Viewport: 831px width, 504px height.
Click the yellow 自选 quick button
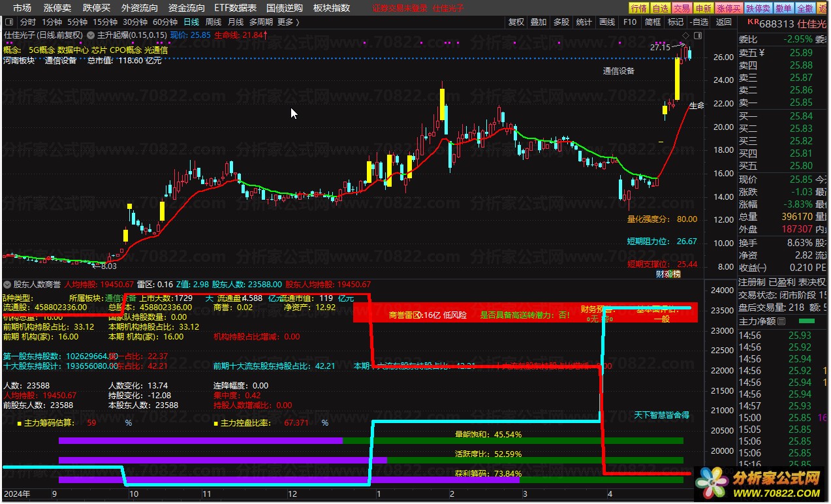(x=661, y=8)
